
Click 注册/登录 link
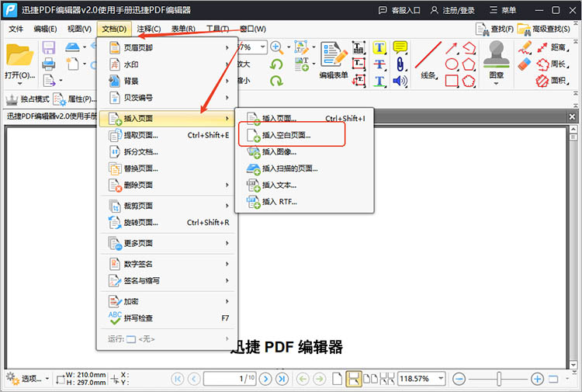[452, 10]
